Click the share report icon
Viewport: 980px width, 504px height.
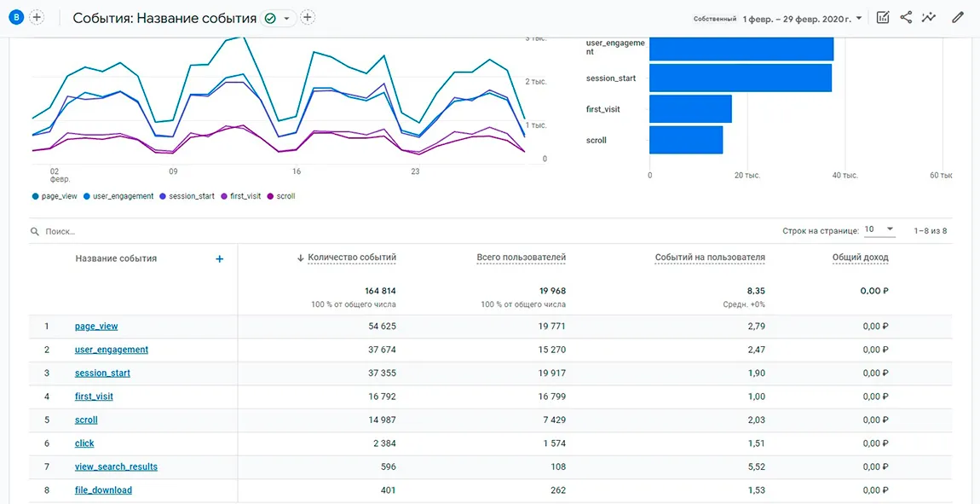906,18
